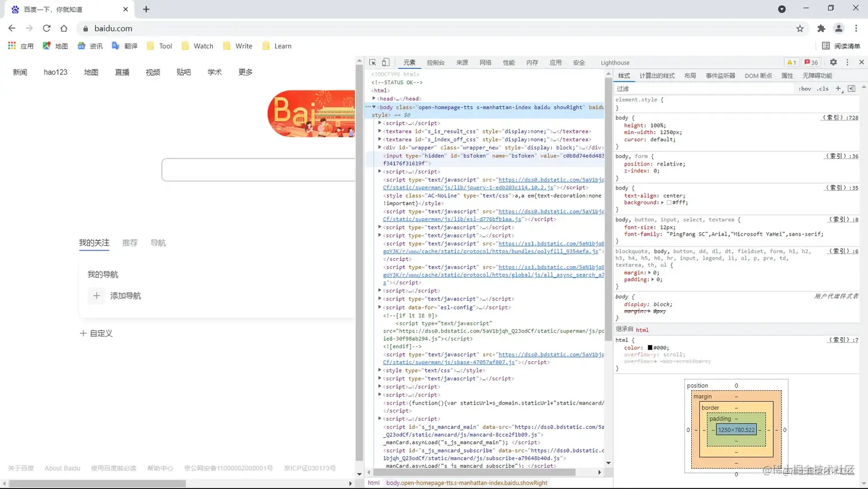Click the 自定义 customize button

pos(96,333)
